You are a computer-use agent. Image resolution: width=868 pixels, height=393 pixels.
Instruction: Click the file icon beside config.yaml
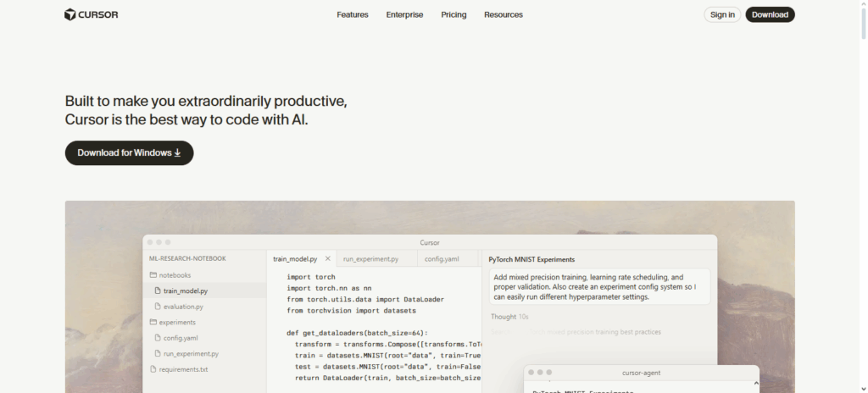(157, 338)
